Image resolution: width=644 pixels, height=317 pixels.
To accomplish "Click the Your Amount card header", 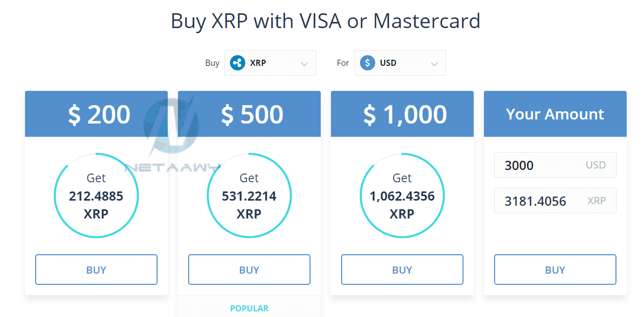I will 555,114.
